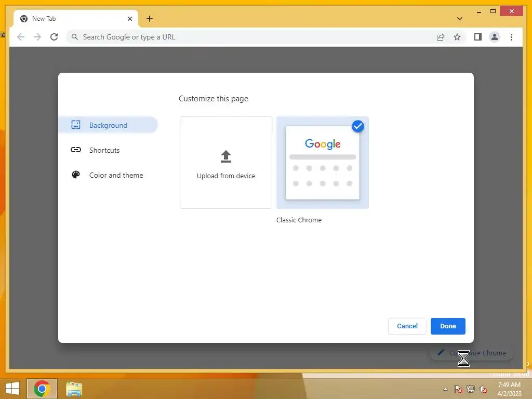Share this page via the share icon
The height and width of the screenshot is (399, 532).
click(x=441, y=37)
